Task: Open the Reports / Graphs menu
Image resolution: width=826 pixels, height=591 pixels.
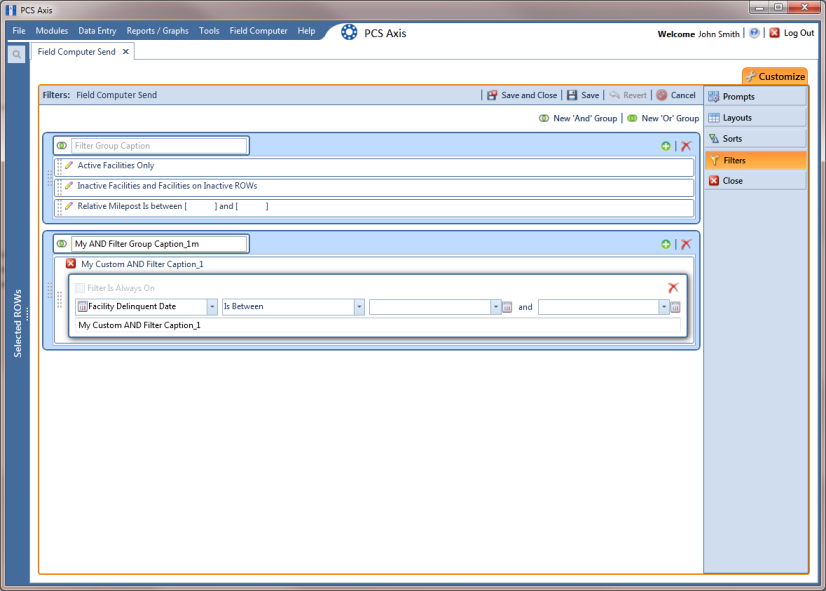Action: coord(158,31)
